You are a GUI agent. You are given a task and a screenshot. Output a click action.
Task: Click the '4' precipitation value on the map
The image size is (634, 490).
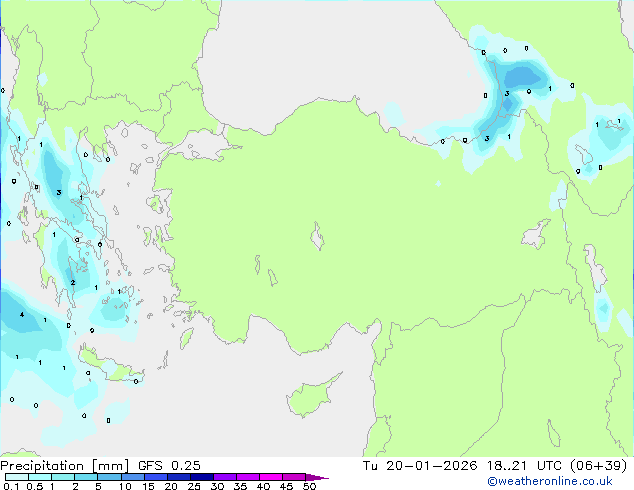[22, 315]
